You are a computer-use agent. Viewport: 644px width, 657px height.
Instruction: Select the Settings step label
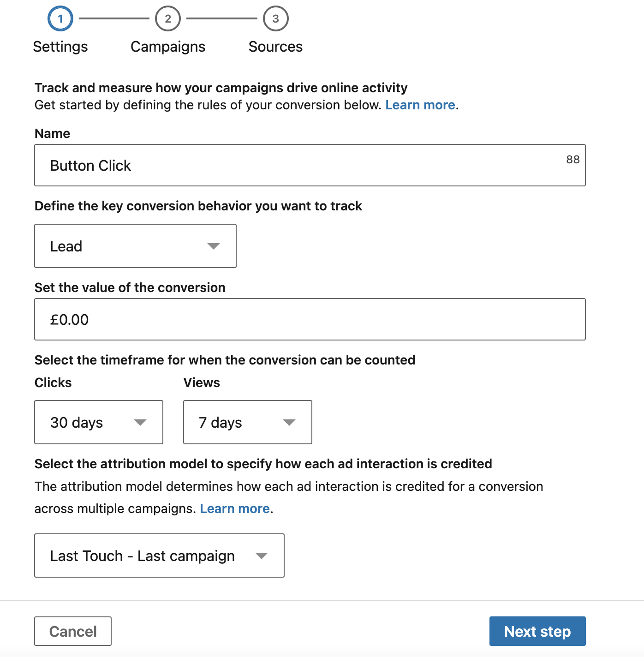point(60,46)
